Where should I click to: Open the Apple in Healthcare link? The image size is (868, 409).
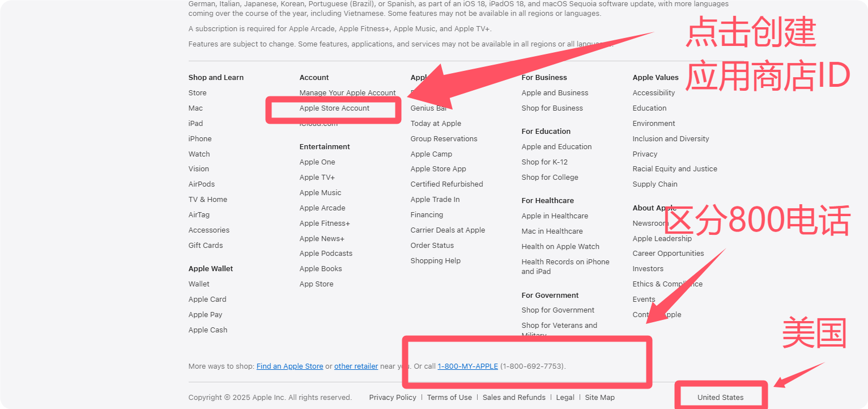tap(555, 216)
